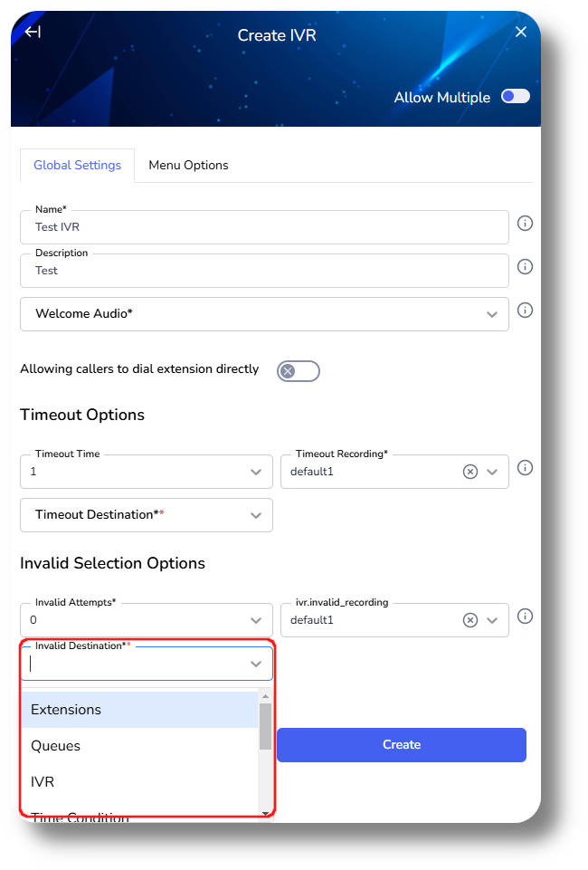The width and height of the screenshot is (588, 870).
Task: Choose Extensions in the destination list
Action: click(66, 710)
